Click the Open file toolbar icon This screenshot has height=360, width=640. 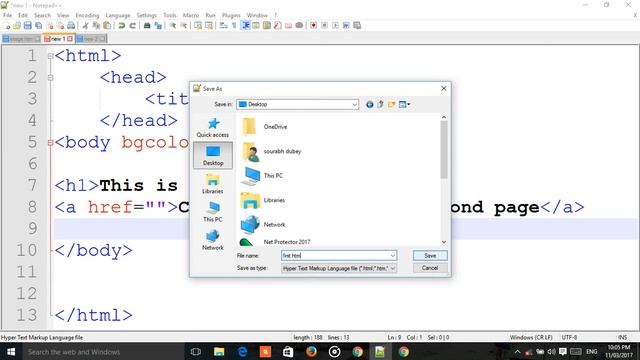17,26
